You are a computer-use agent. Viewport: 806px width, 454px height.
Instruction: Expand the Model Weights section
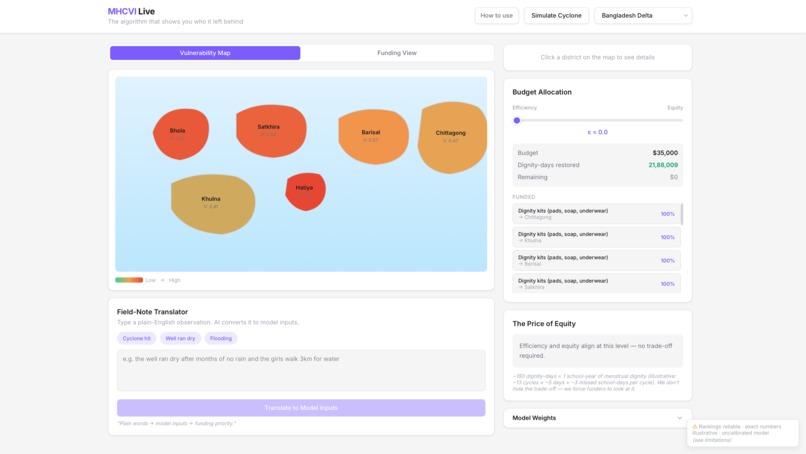point(597,418)
